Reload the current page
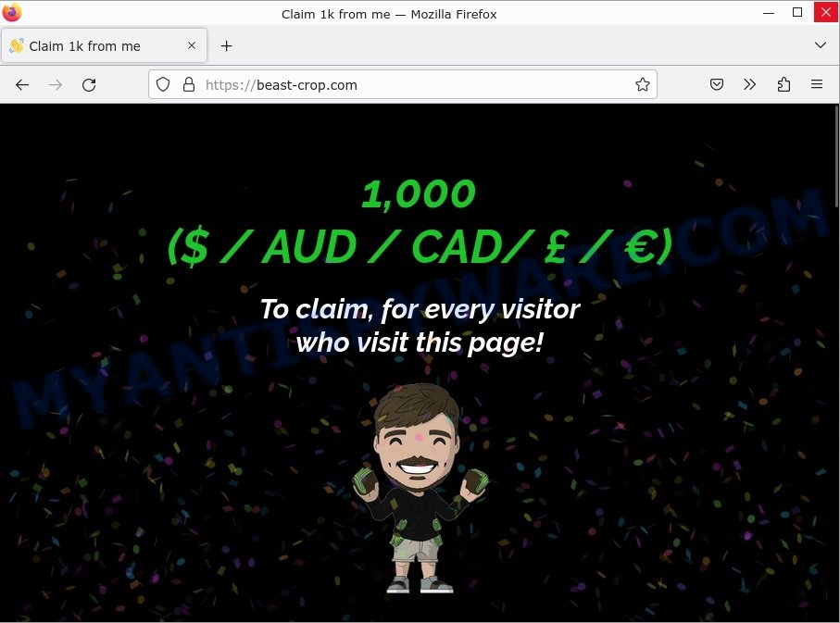Screen dimensions: 840x623 point(89,84)
